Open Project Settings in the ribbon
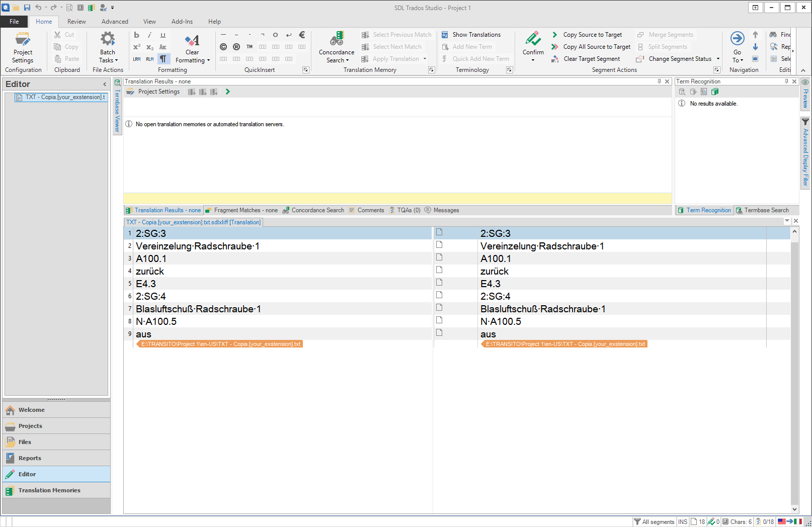Image resolution: width=812 pixels, height=527 pixels. pos(23,47)
